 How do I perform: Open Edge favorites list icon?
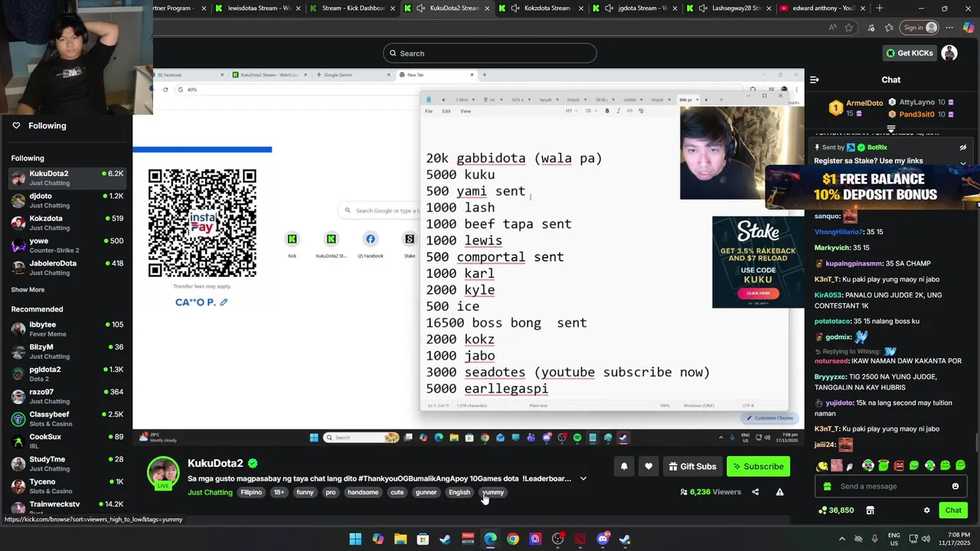[890, 28]
